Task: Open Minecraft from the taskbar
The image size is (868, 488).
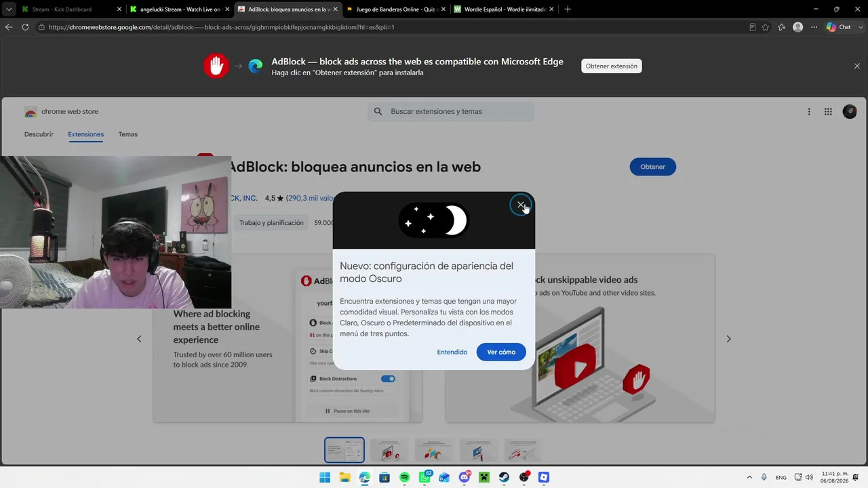Action: tap(484, 477)
